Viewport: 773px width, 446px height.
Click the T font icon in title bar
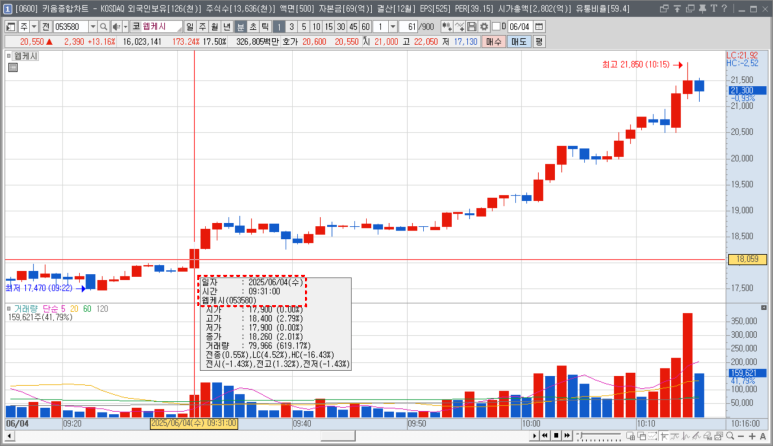[714, 8]
